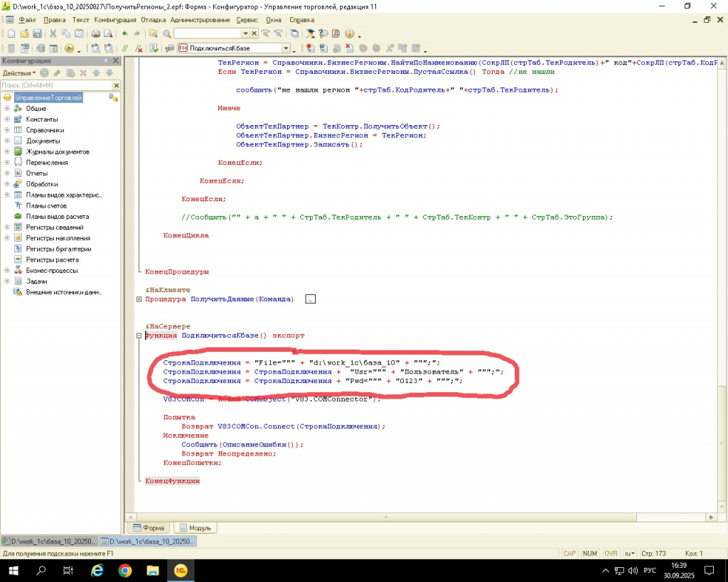This screenshot has height=582, width=728.
Task: Click the Поиск (Ctrl+Alt+M) search field
Action: click(x=54, y=85)
